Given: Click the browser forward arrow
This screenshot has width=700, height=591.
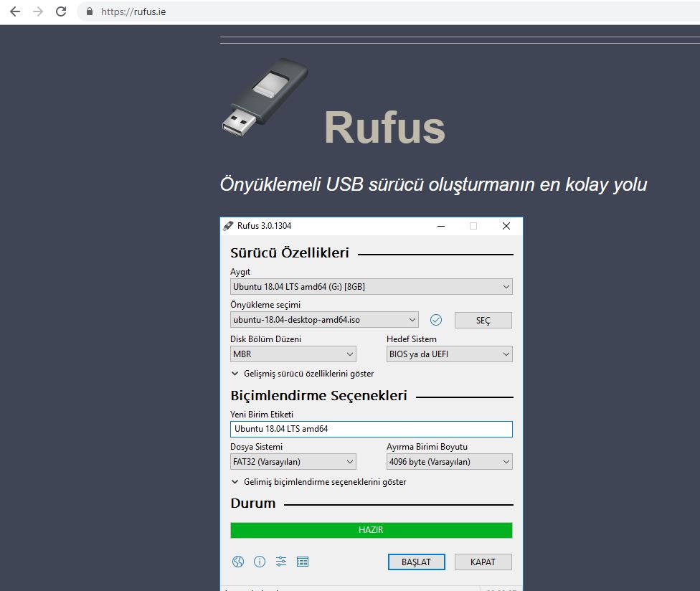Looking at the screenshot, I should point(38,11).
